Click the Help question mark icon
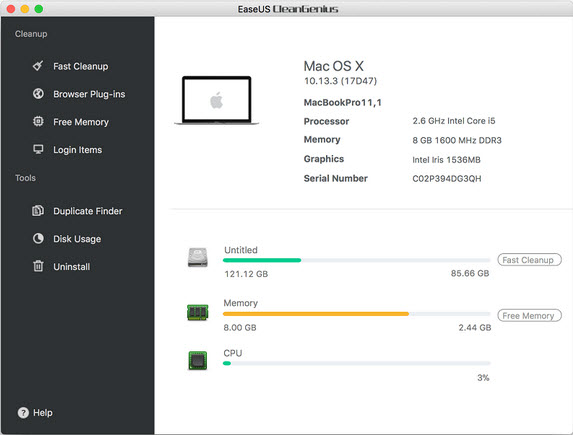This screenshot has height=435, width=573. (23, 413)
